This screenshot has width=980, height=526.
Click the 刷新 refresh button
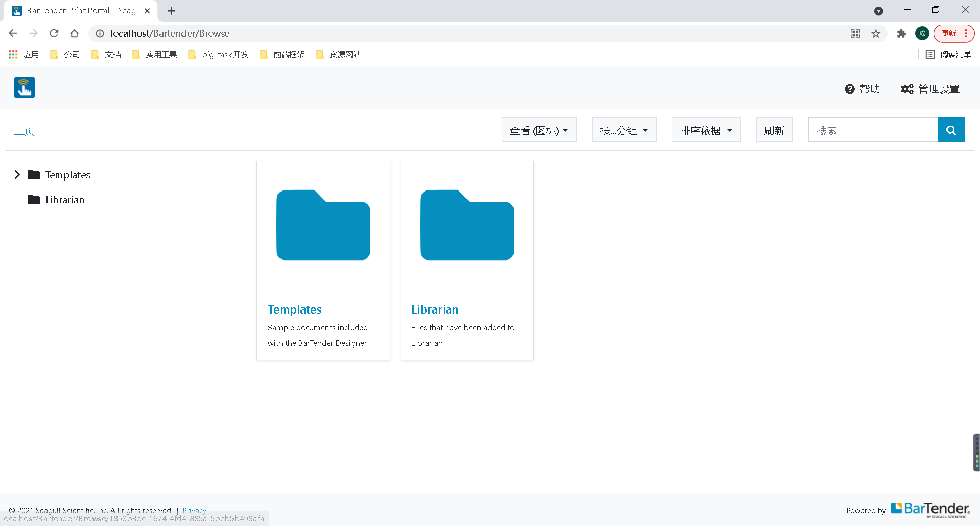(774, 130)
